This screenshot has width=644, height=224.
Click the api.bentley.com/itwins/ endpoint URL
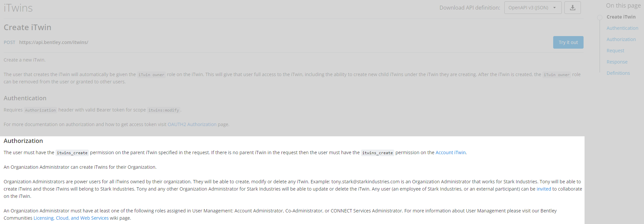[54, 42]
